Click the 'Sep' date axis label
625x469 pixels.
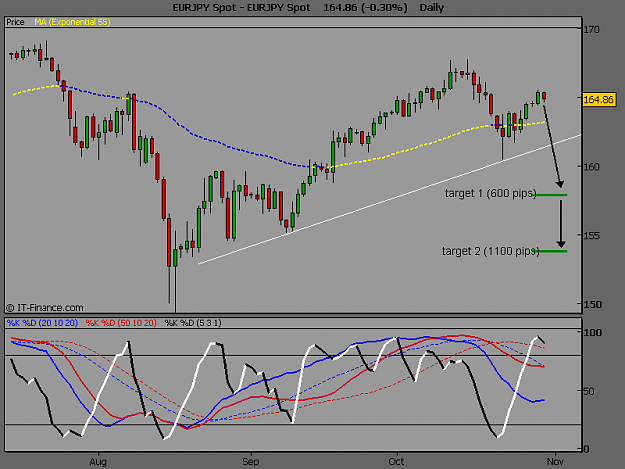pos(251,462)
